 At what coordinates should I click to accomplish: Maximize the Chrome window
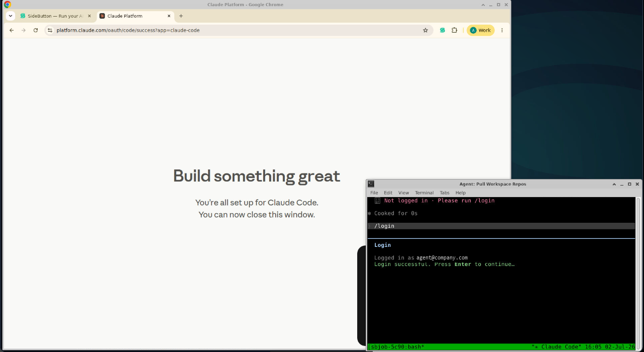[498, 5]
